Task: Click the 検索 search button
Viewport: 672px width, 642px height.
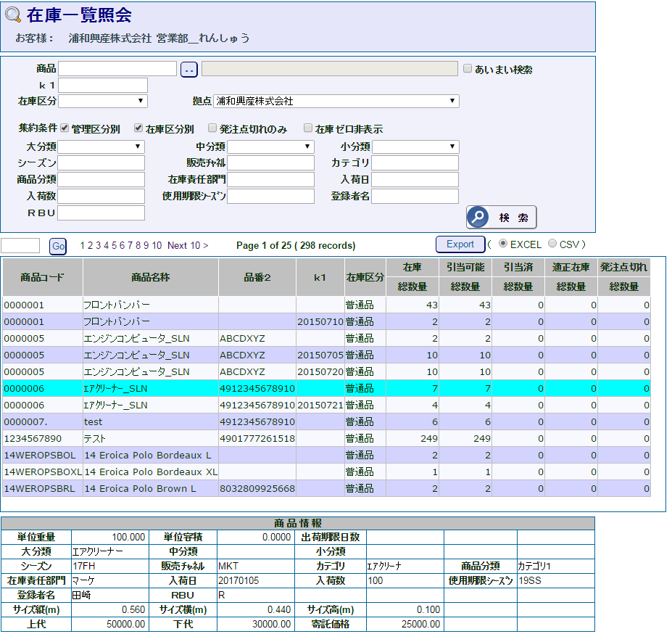Action: coord(502,218)
